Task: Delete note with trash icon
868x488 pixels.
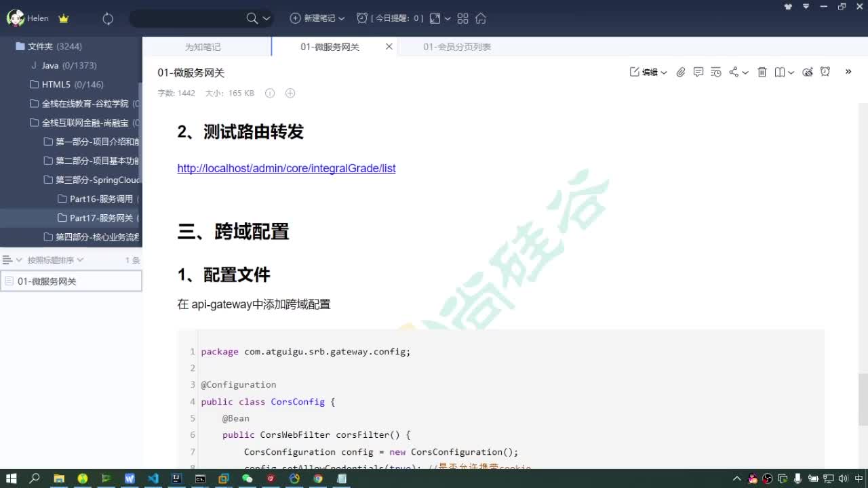Action: tap(762, 72)
